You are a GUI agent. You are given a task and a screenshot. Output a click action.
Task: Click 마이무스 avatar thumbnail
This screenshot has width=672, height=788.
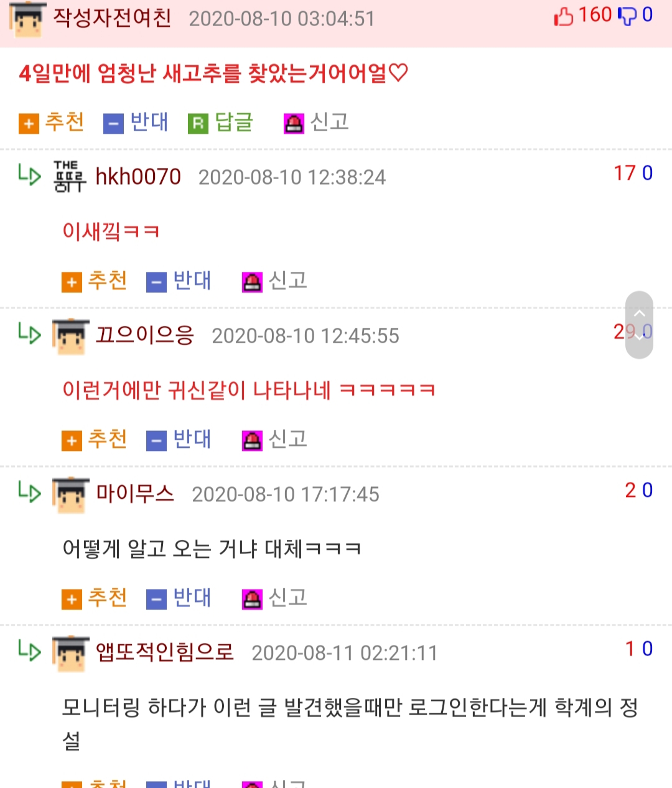(x=71, y=495)
